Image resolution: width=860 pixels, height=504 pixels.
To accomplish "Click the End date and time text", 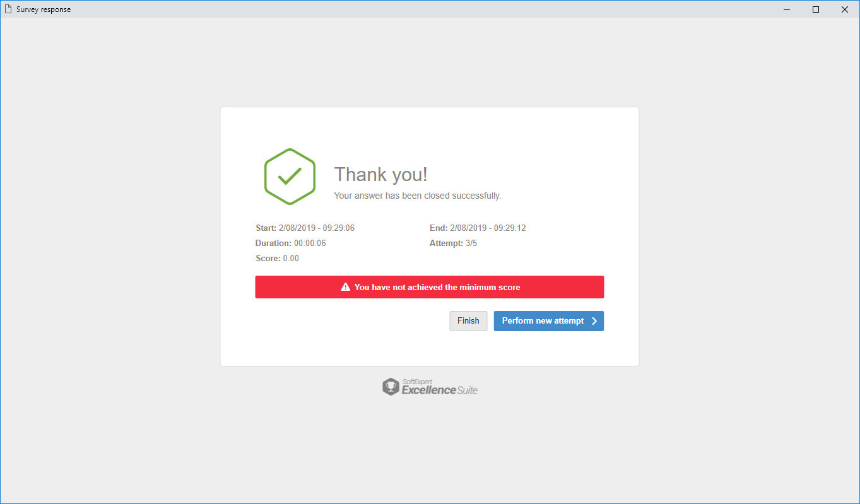I will (x=478, y=228).
